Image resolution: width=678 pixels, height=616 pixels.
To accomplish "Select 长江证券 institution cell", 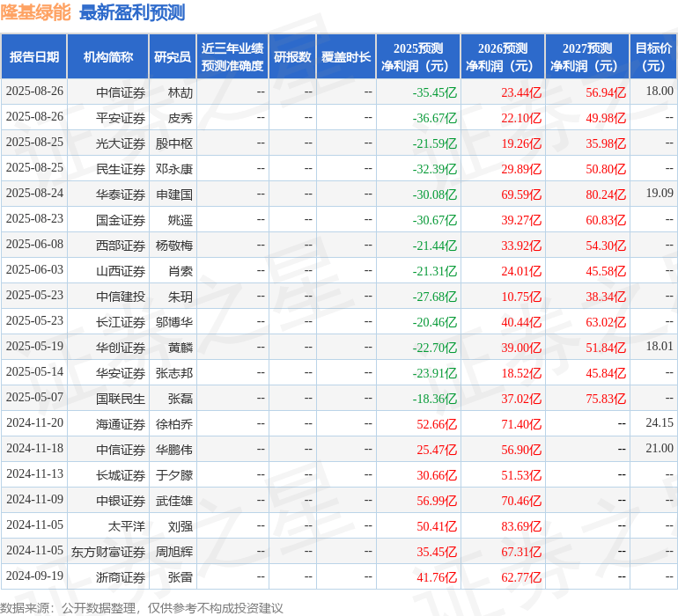I will 121,322.
